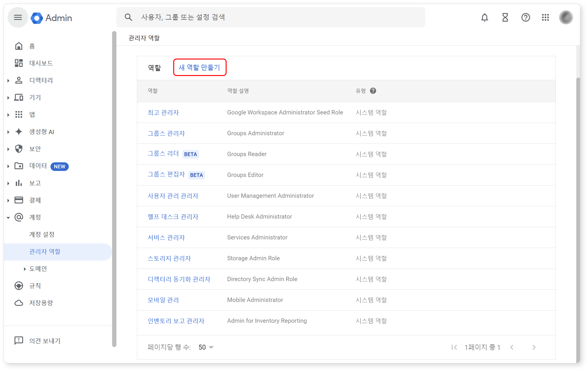Collapse the 계정 sidebar section
The width and height of the screenshot is (588, 371).
click(x=8, y=217)
